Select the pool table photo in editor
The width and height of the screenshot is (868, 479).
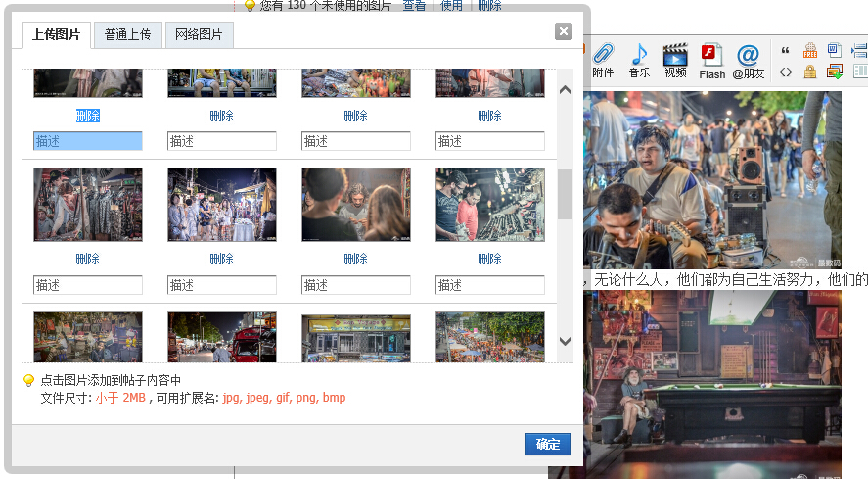click(711, 384)
